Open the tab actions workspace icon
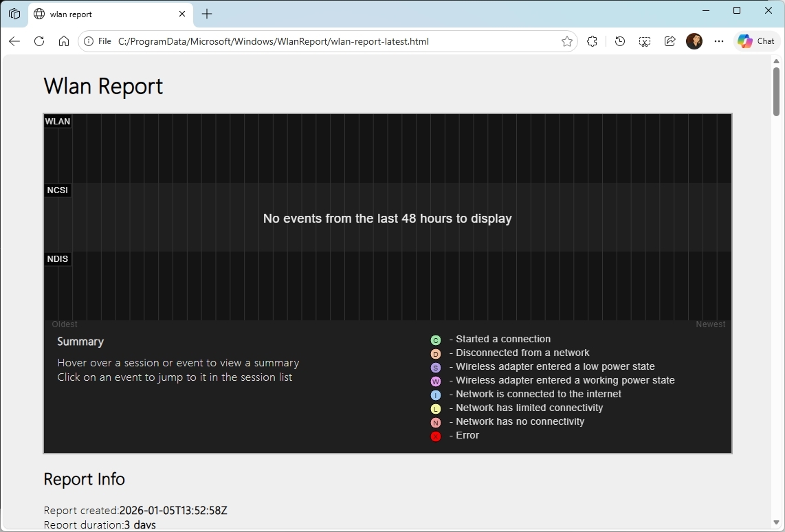785x532 pixels. (14, 14)
